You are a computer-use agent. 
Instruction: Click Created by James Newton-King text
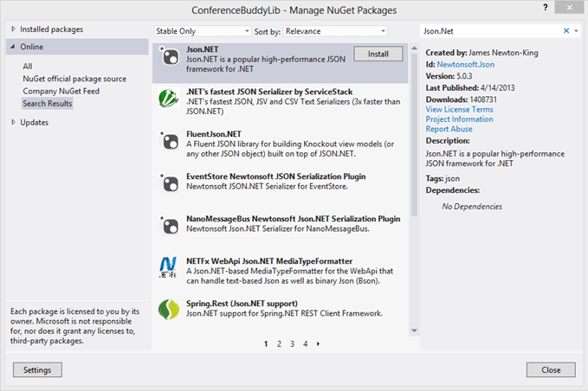[481, 53]
